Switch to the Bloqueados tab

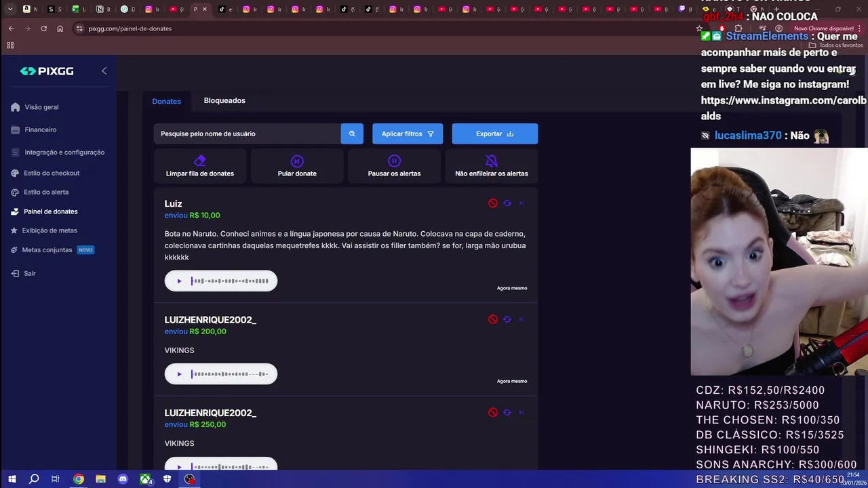pyautogui.click(x=224, y=100)
